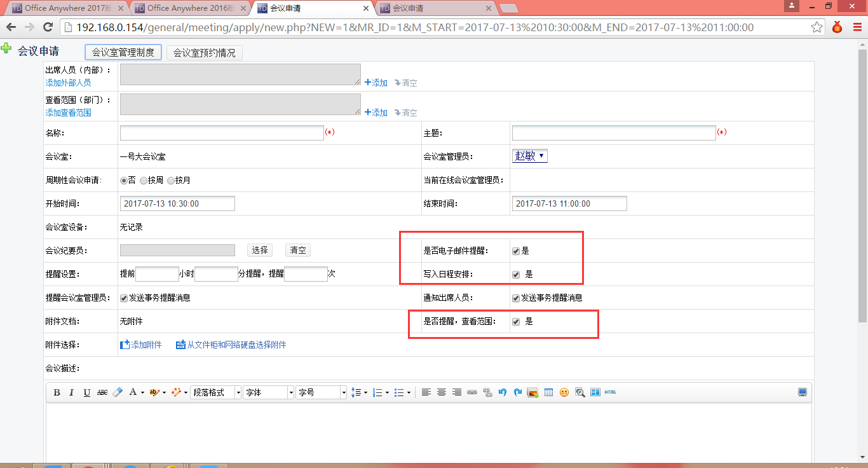Uncheck the email reminder checkbox

(516, 251)
